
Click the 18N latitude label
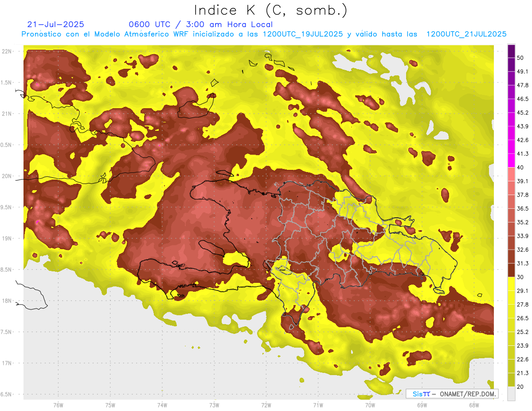[7, 301]
